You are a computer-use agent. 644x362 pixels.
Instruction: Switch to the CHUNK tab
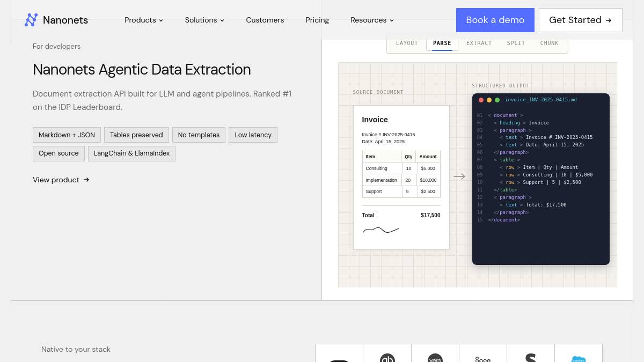(x=549, y=43)
